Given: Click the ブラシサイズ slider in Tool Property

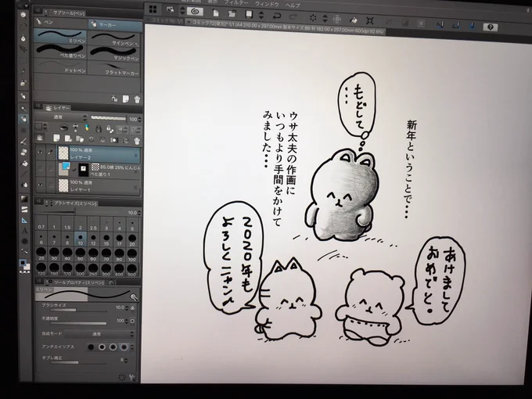Looking at the screenshot, I should coord(78,310).
